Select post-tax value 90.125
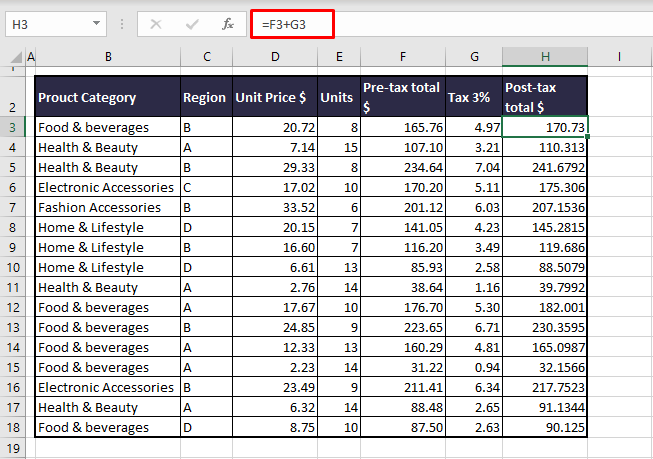Viewport: 653px width, 459px height. click(x=545, y=427)
